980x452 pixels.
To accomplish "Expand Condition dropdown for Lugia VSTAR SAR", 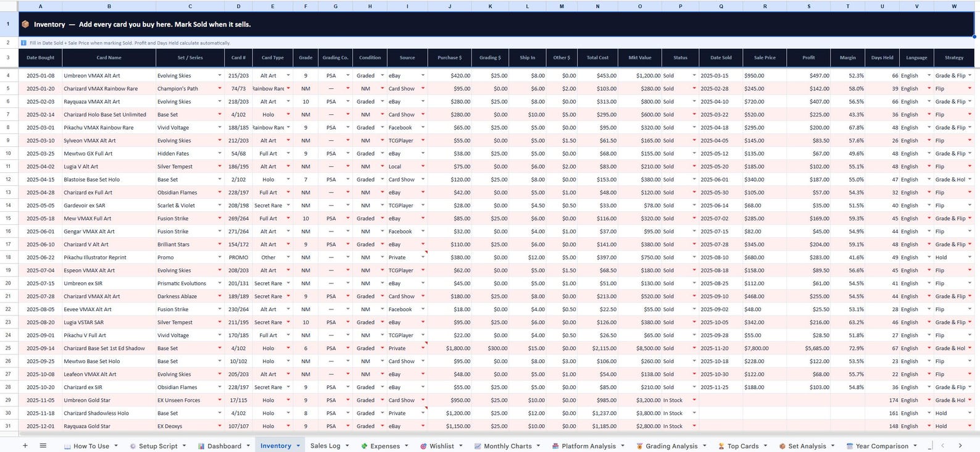I will (x=382, y=322).
